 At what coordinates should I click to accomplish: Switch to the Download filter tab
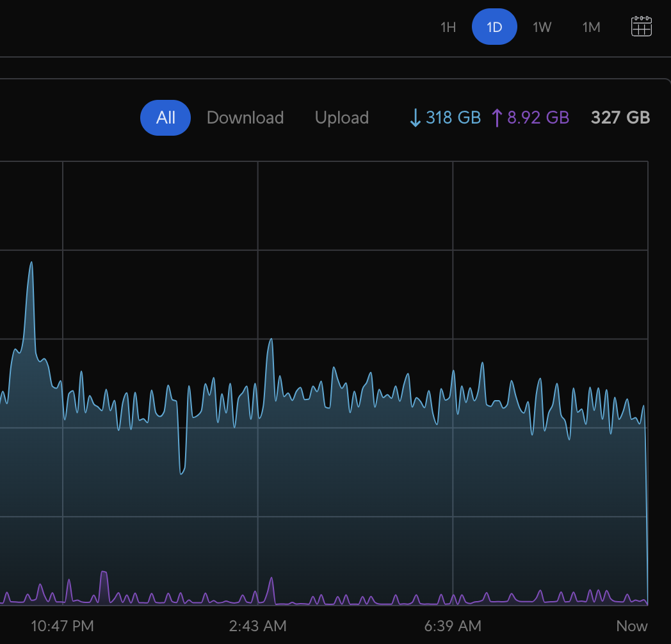coord(245,118)
